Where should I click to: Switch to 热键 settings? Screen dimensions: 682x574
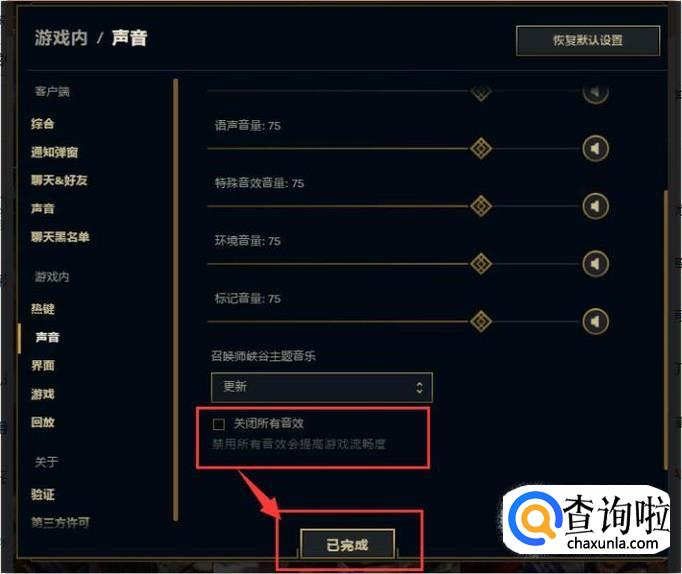43,309
